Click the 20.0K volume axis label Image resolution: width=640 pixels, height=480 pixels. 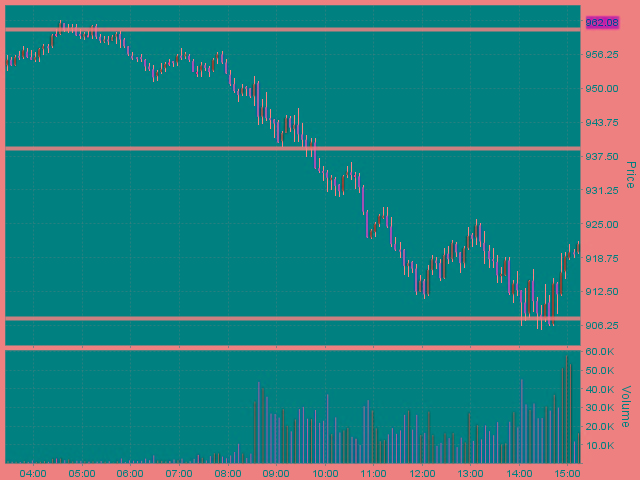click(600, 427)
